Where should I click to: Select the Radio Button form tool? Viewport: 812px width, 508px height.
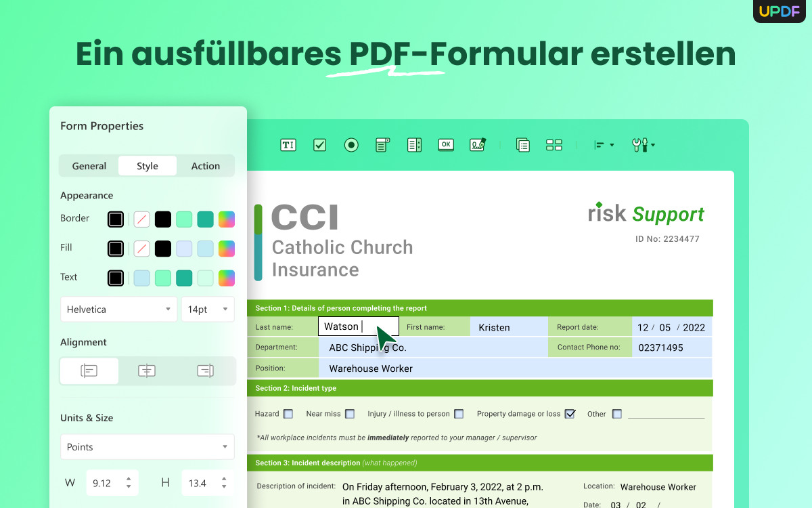click(x=351, y=144)
